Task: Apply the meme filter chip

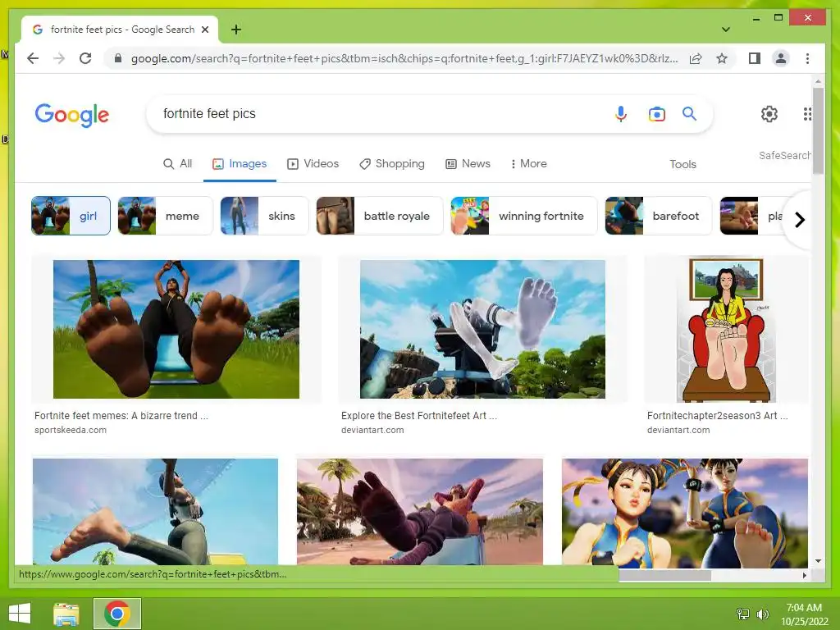Action: pyautogui.click(x=165, y=216)
